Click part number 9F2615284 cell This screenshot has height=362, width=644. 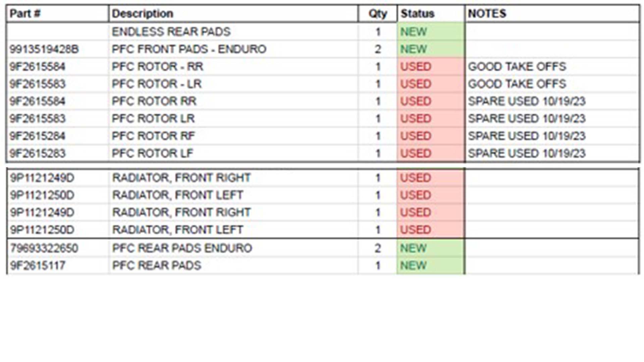click(57, 136)
